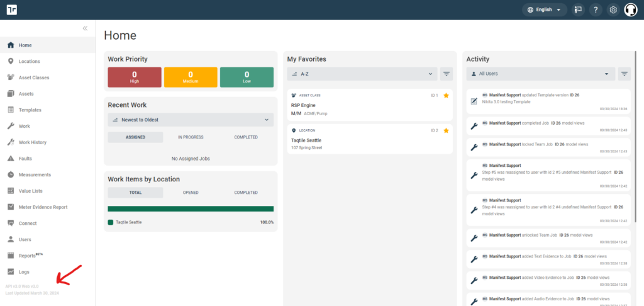Image resolution: width=644 pixels, height=306 pixels.
Task: Click the API v3.0 Web v3.0 version text
Action: click(x=22, y=286)
